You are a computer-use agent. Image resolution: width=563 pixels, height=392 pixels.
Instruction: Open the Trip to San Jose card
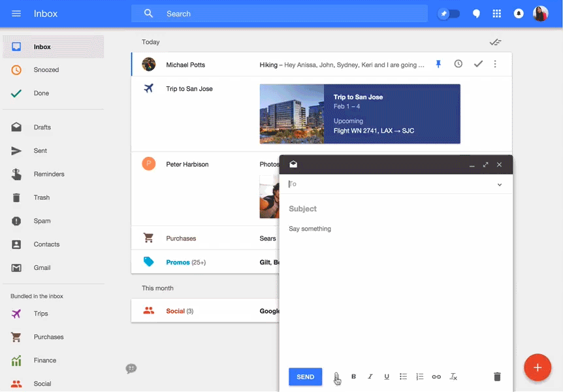point(359,114)
